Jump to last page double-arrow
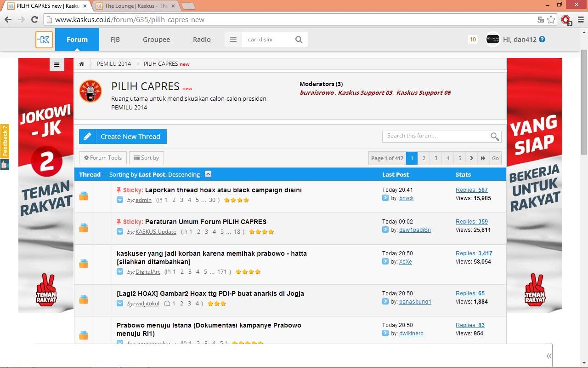The height and width of the screenshot is (368, 588). pyautogui.click(x=483, y=158)
